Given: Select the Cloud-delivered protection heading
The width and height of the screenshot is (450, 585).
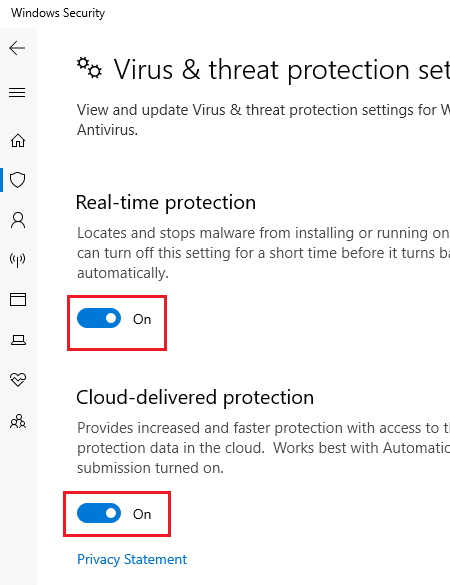Looking at the screenshot, I should coord(195,398).
